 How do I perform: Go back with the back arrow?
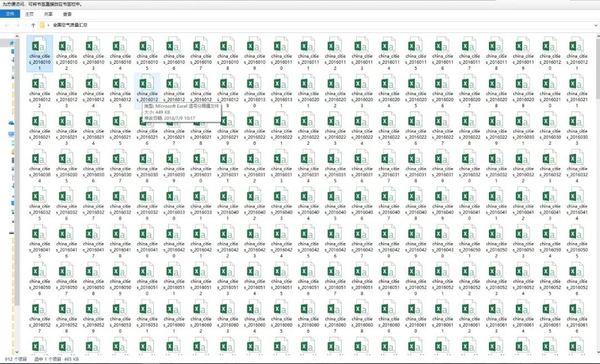point(7,25)
